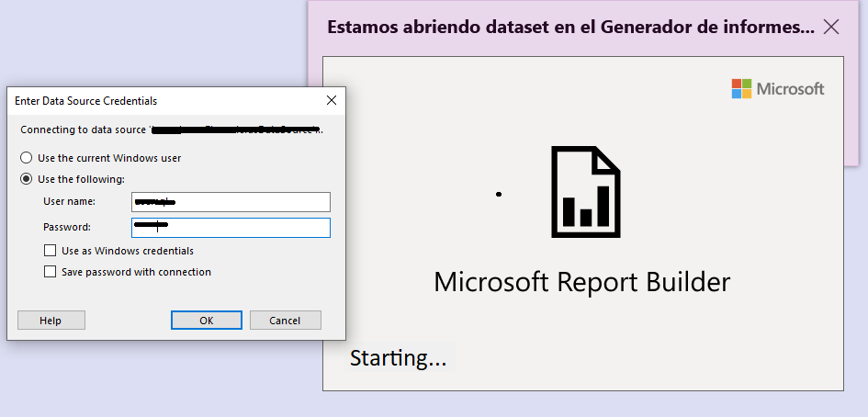The width and height of the screenshot is (868, 417).
Task: Select 'Use the following' radio button
Action: click(26, 179)
